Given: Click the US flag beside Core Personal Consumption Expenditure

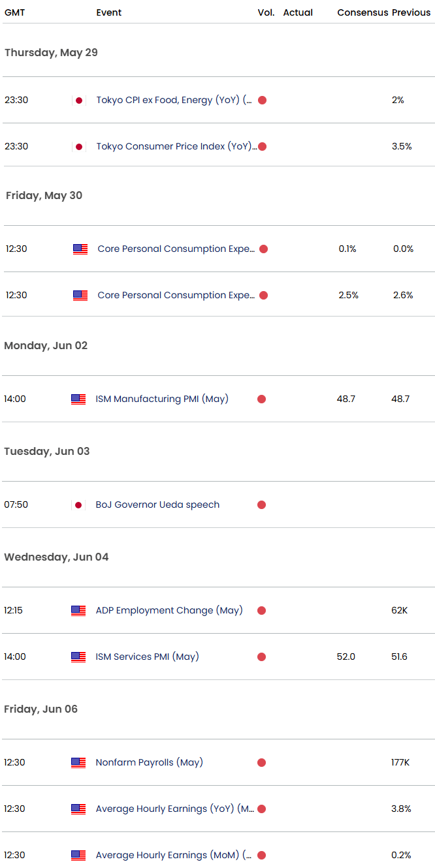Looking at the screenshot, I should tap(80, 249).
